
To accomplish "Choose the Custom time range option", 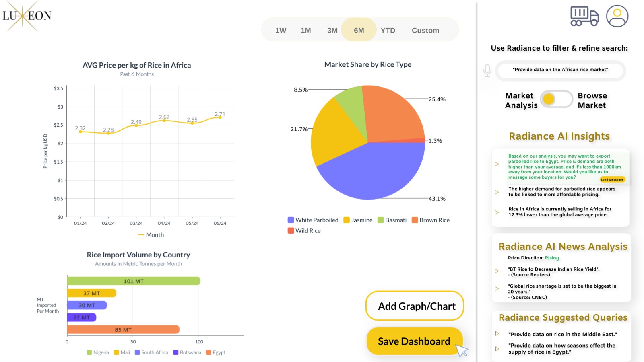I will tap(425, 31).
